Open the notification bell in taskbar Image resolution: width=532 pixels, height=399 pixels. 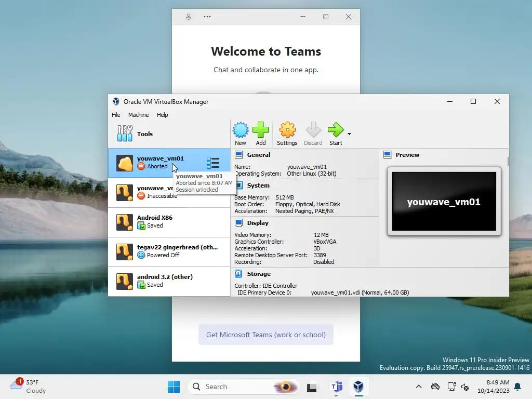(518, 387)
